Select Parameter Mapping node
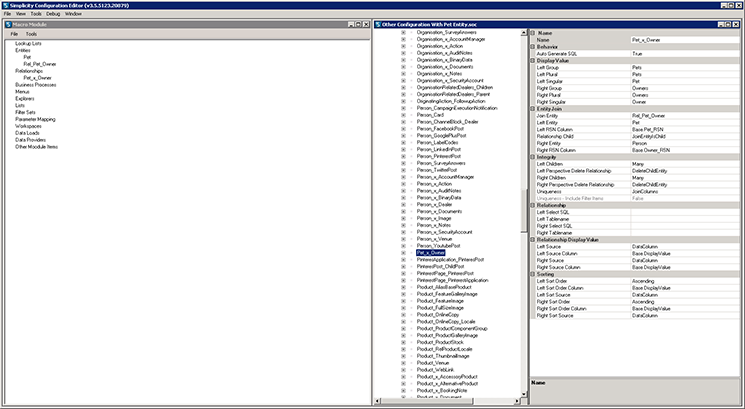The width and height of the screenshot is (745, 409). point(35,119)
